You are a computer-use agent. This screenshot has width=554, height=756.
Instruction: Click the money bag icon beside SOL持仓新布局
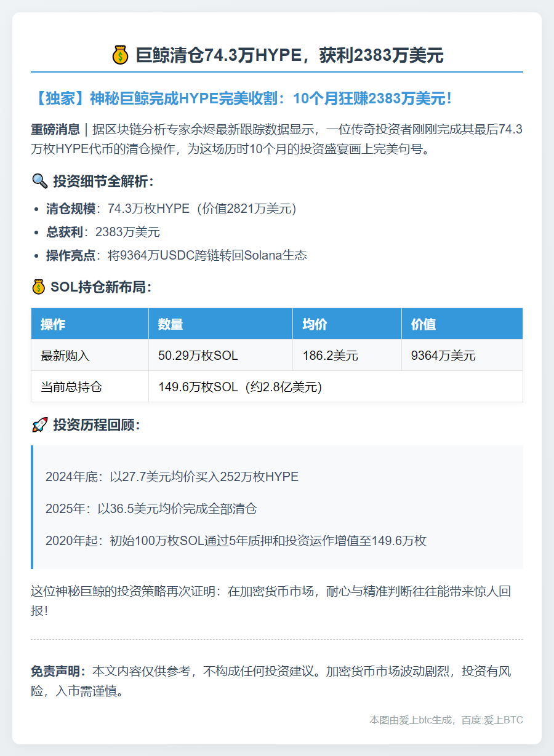coord(38,287)
